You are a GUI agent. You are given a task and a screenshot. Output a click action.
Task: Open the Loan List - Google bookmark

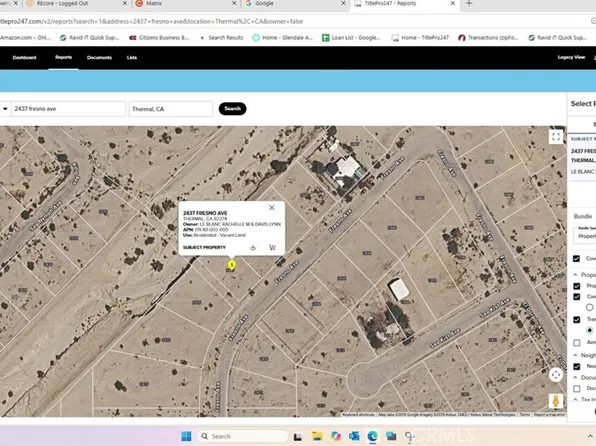[350, 38]
